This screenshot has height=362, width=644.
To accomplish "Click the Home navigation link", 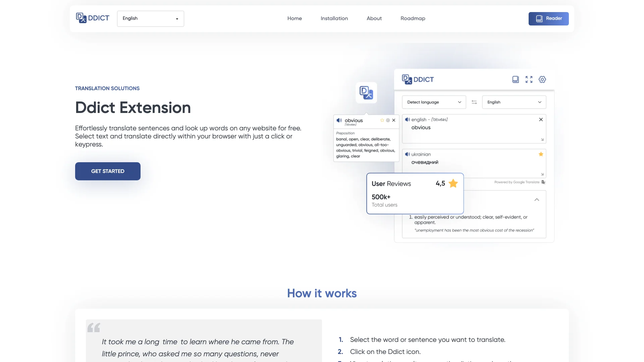I will tap(294, 18).
